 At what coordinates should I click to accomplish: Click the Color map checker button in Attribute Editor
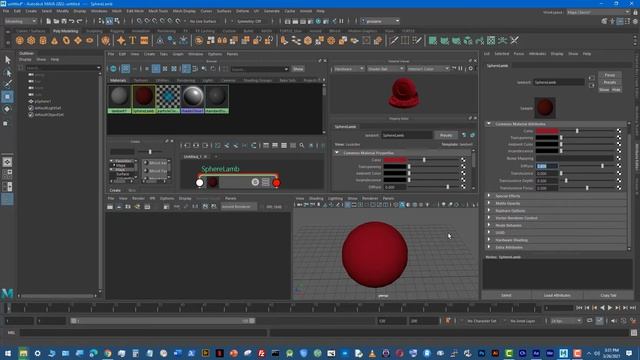click(619, 131)
